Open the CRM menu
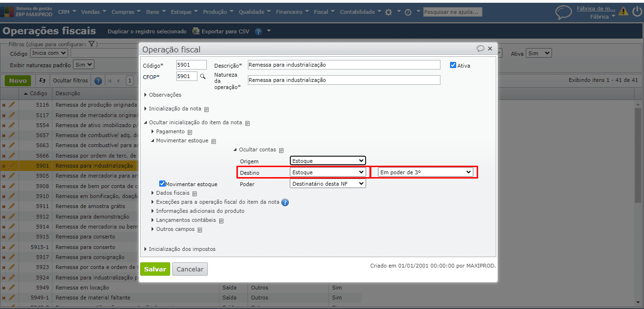The image size is (644, 309). tap(67, 12)
